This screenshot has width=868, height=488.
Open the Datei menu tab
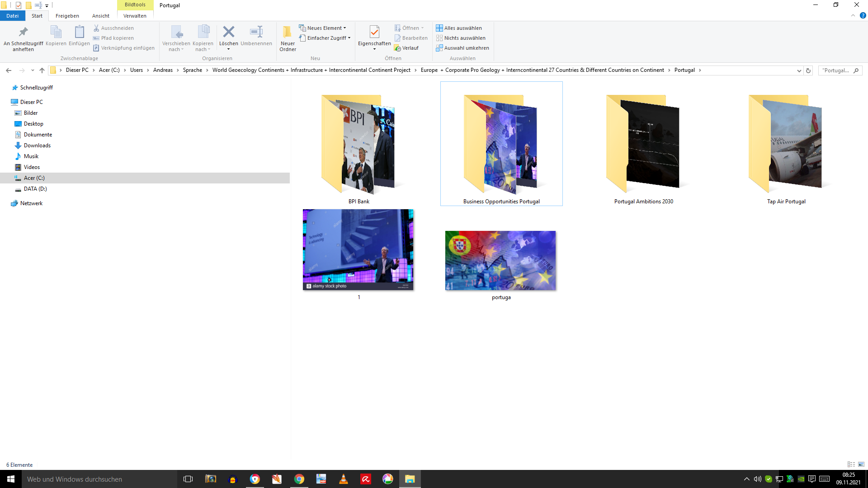13,16
